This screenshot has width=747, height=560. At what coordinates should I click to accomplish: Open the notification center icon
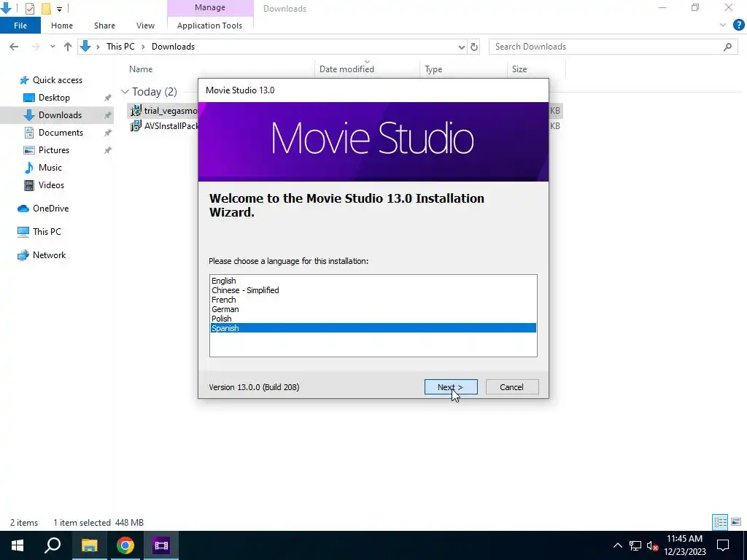click(723, 545)
